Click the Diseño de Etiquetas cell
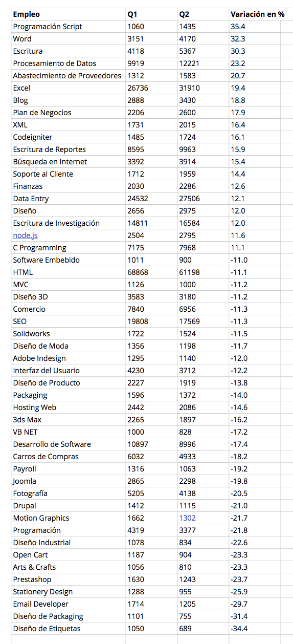293x644 pixels. pyautogui.click(x=68, y=629)
